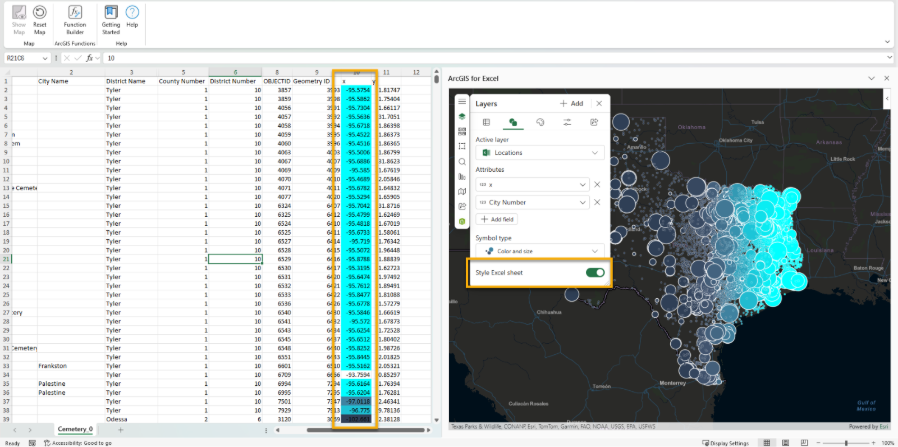Open ArcGIS map tools hamburger menu
Viewport: 898px width, 447px height.
tap(462, 101)
